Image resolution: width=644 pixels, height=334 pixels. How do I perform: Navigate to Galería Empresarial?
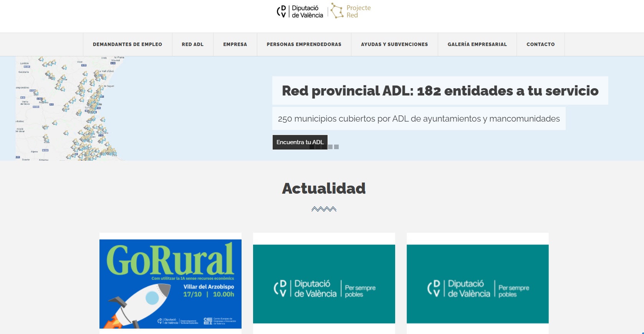[477, 44]
